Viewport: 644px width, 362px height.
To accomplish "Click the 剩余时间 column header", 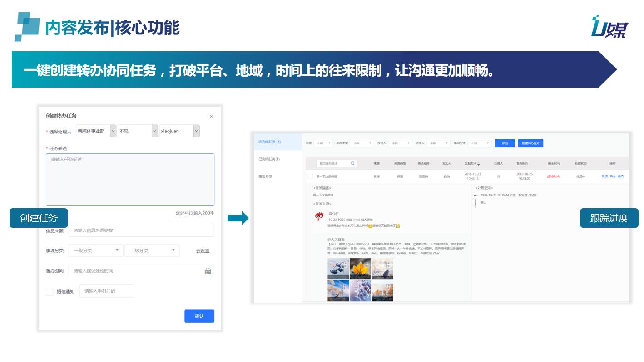I will click(x=554, y=164).
